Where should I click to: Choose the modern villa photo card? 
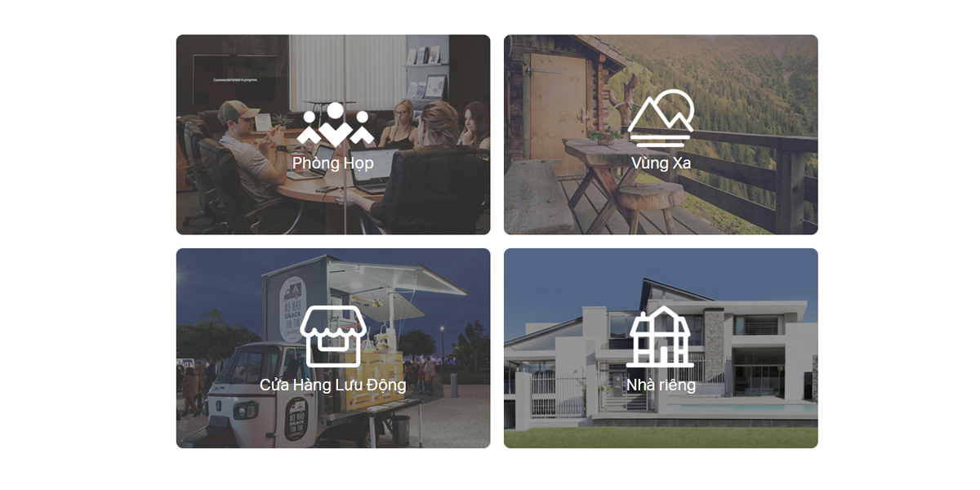(x=661, y=349)
